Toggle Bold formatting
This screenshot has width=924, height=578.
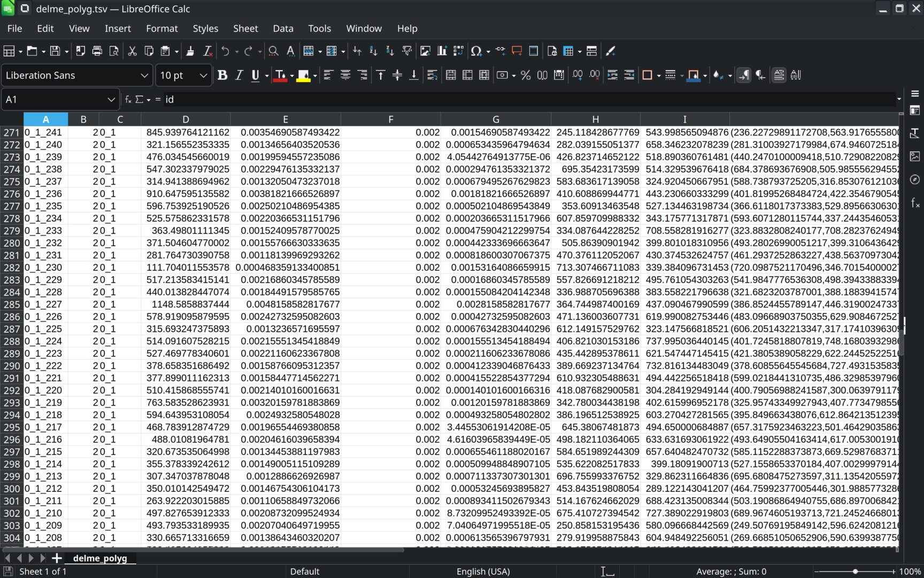point(222,75)
